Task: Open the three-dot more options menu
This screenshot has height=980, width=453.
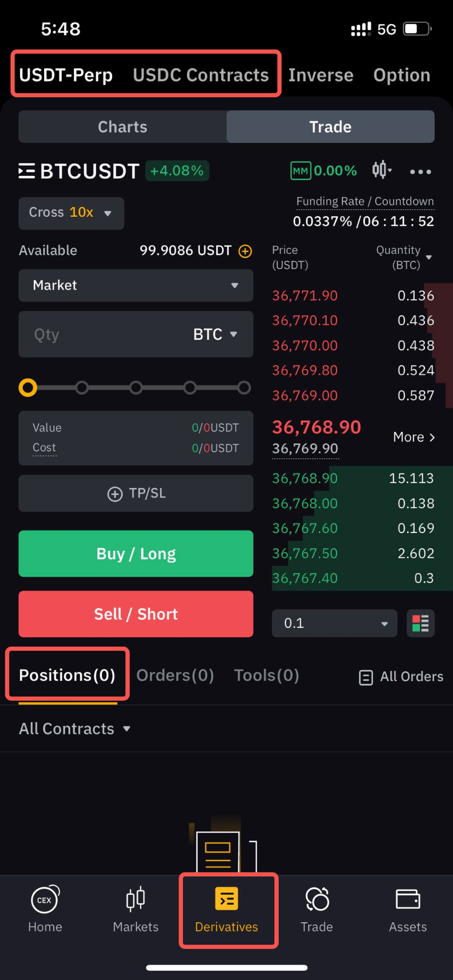Action: 420,171
